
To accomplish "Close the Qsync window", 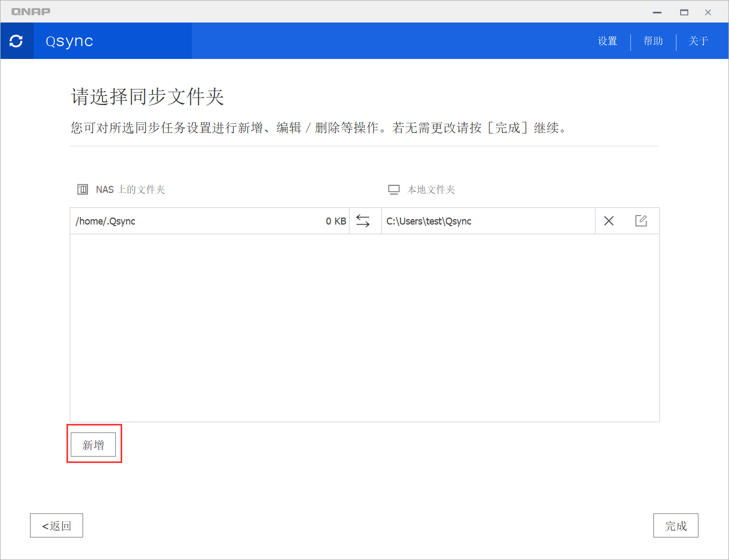I will [708, 12].
